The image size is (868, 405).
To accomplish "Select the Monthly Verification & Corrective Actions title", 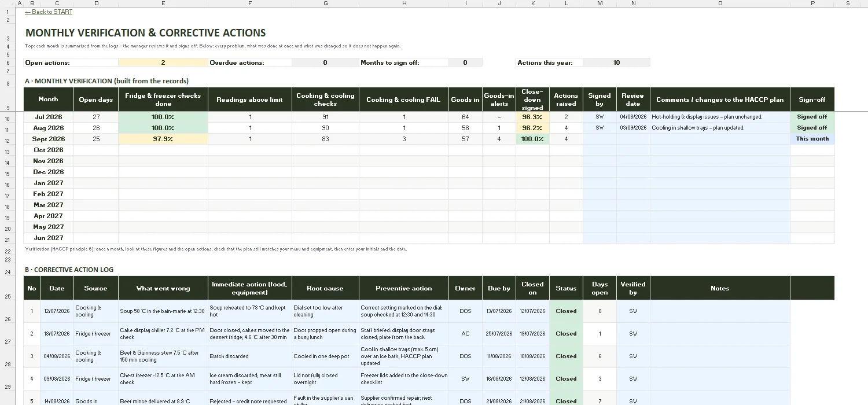I will point(145,33).
